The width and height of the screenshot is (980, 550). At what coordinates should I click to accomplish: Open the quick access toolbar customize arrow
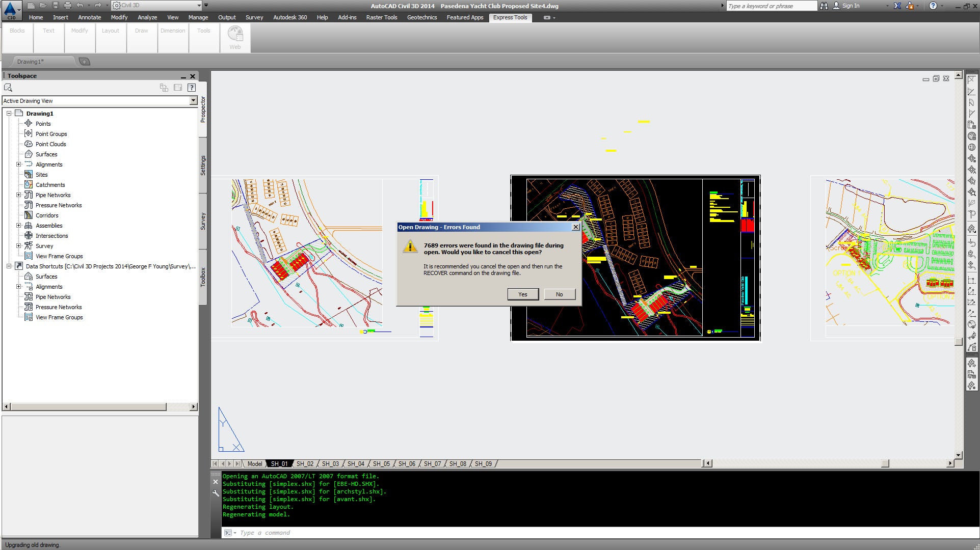[206, 6]
